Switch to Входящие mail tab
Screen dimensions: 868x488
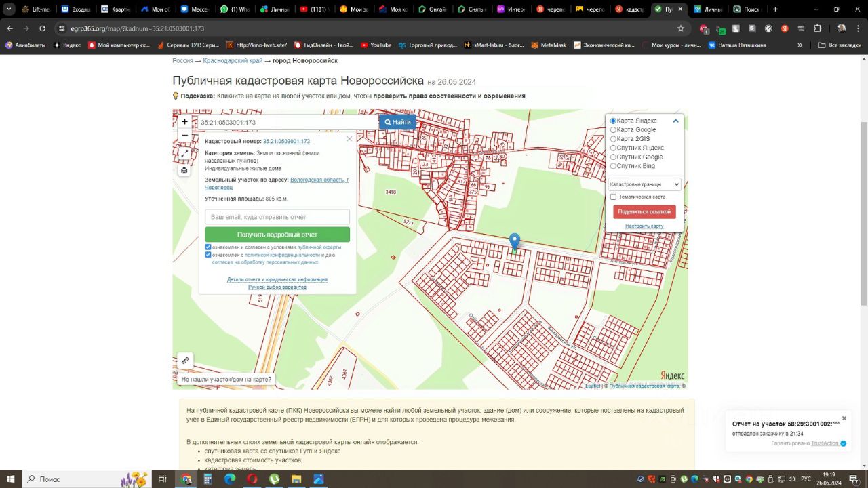coord(75,9)
